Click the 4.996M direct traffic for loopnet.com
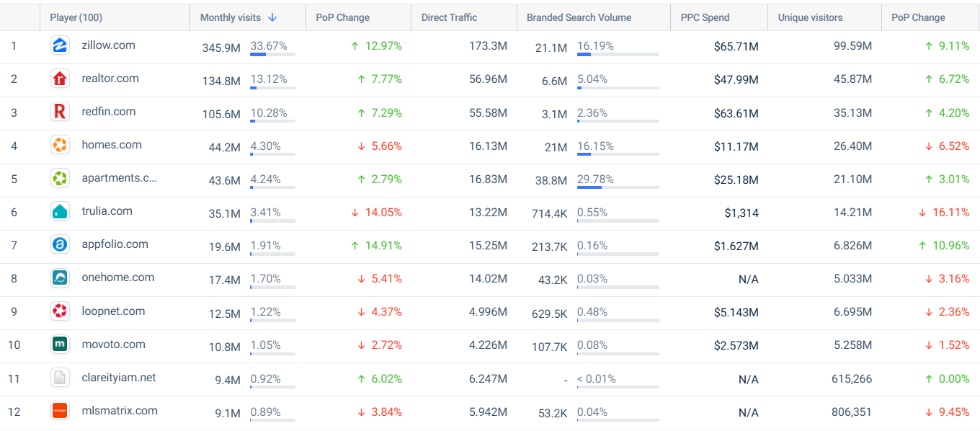 [x=488, y=313]
